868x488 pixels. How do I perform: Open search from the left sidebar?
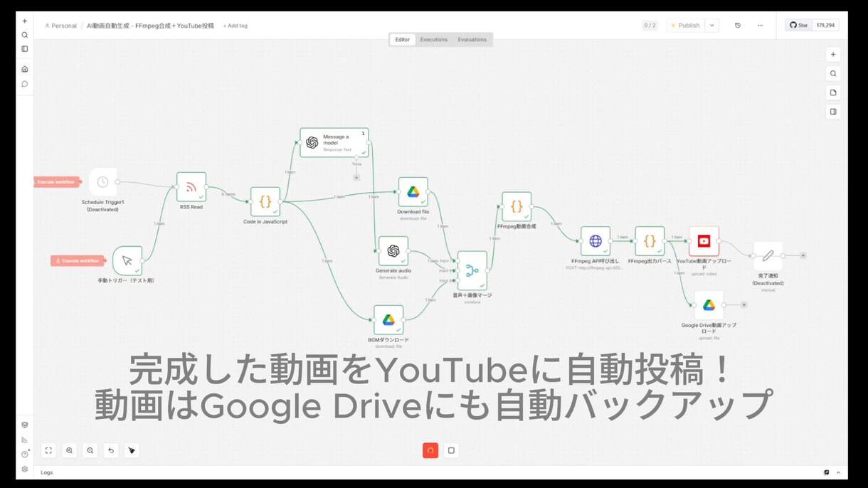[25, 35]
